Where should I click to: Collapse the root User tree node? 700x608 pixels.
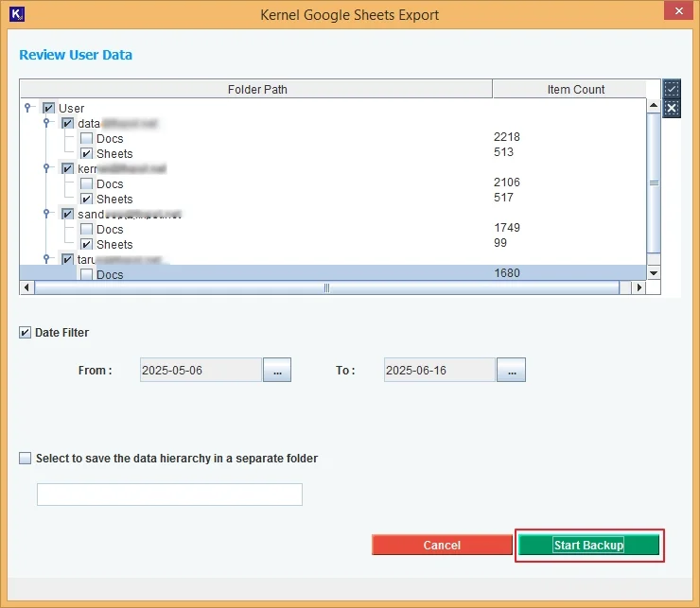(29, 108)
